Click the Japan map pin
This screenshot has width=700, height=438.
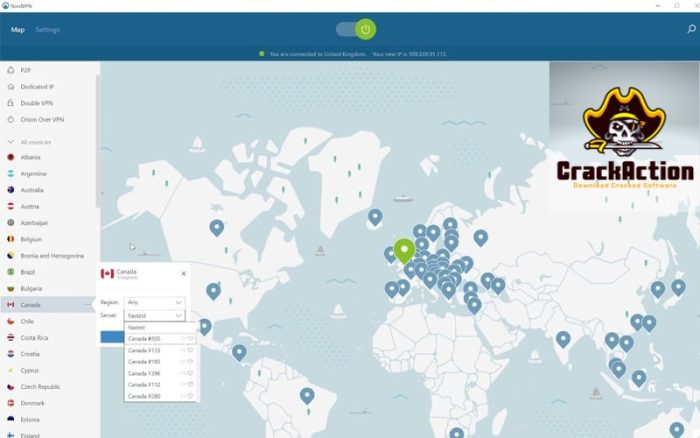click(679, 288)
